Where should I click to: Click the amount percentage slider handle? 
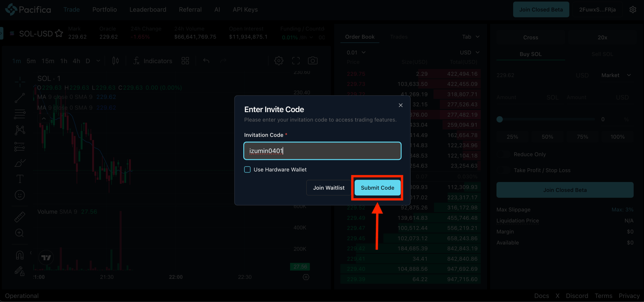pyautogui.click(x=500, y=119)
